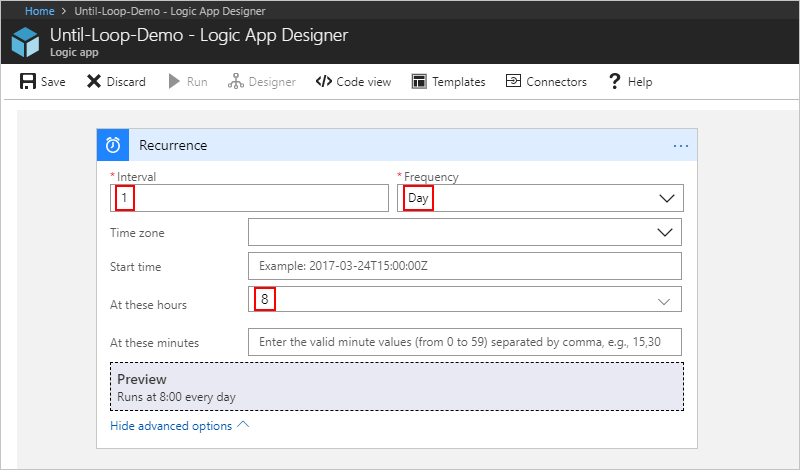Expand the Frequency dropdown
This screenshot has height=470, width=800.
(x=667, y=198)
